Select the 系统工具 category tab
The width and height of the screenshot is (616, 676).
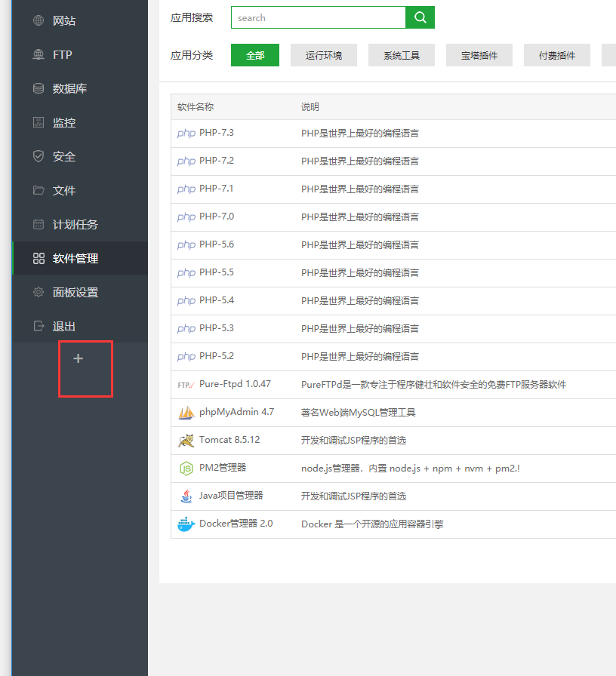[x=402, y=55]
